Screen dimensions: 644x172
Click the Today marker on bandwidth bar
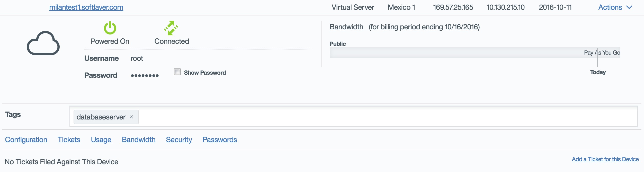click(x=598, y=72)
